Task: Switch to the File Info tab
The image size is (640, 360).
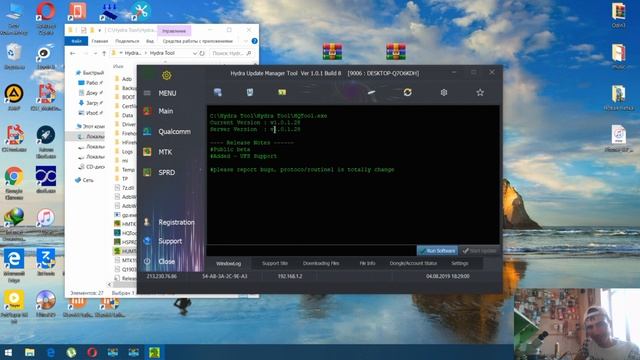Action: click(x=367, y=264)
